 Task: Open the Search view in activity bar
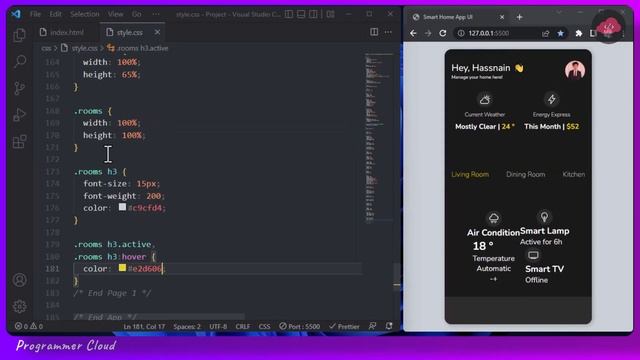[20, 62]
